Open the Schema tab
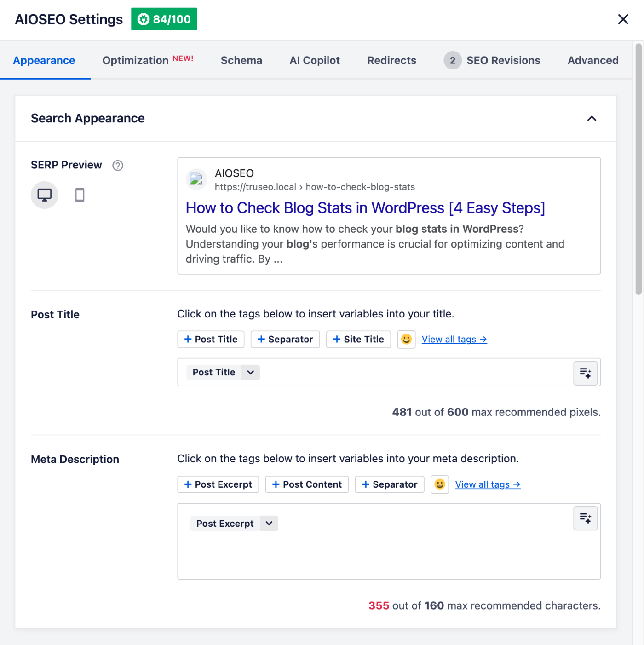Screen dimensions: 644x645 click(241, 60)
